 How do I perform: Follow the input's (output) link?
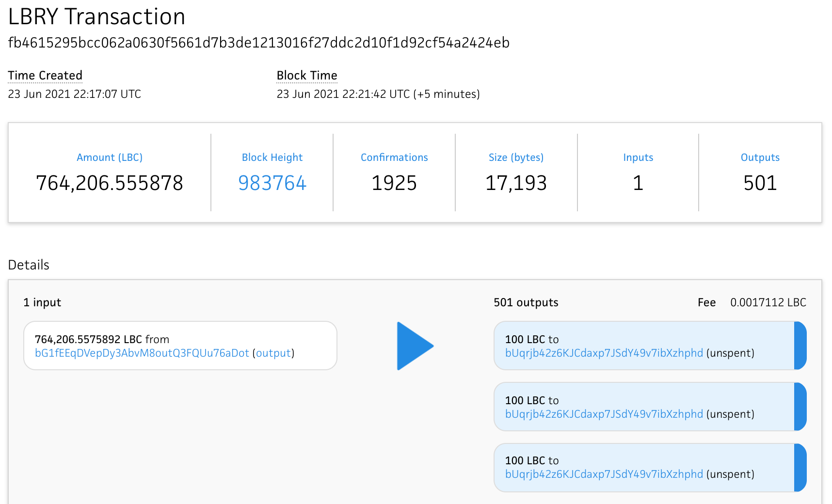[x=273, y=353]
